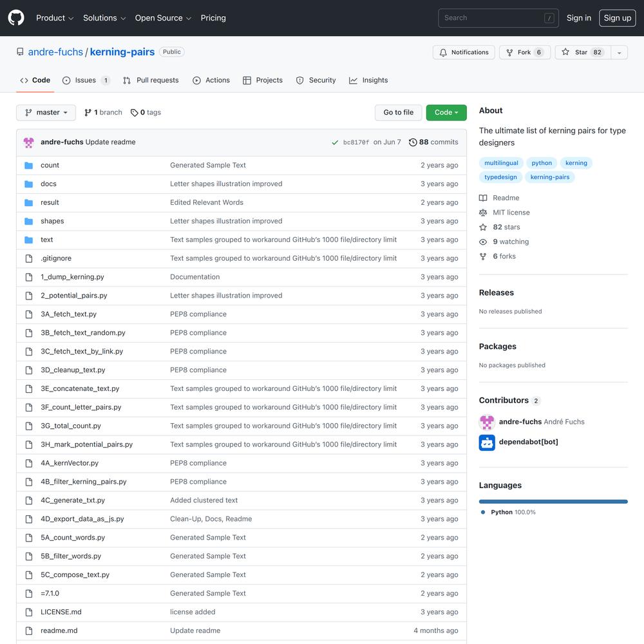Image resolution: width=644 pixels, height=644 pixels.
Task: Switch to the Code tab
Action: coord(35,80)
